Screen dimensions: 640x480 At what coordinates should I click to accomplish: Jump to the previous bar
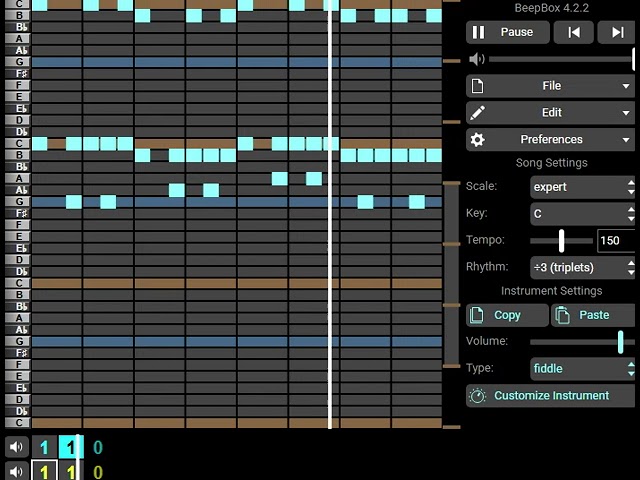[573, 32]
